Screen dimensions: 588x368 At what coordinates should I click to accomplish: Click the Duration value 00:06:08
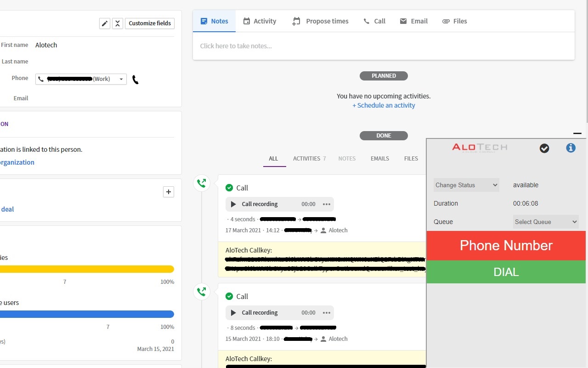click(x=526, y=203)
